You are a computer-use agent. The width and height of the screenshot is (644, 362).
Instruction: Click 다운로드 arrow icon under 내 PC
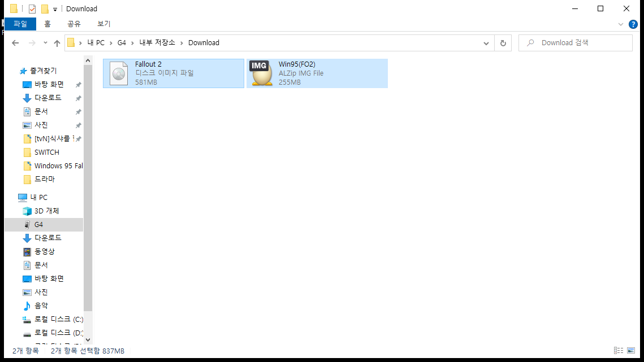pos(27,238)
